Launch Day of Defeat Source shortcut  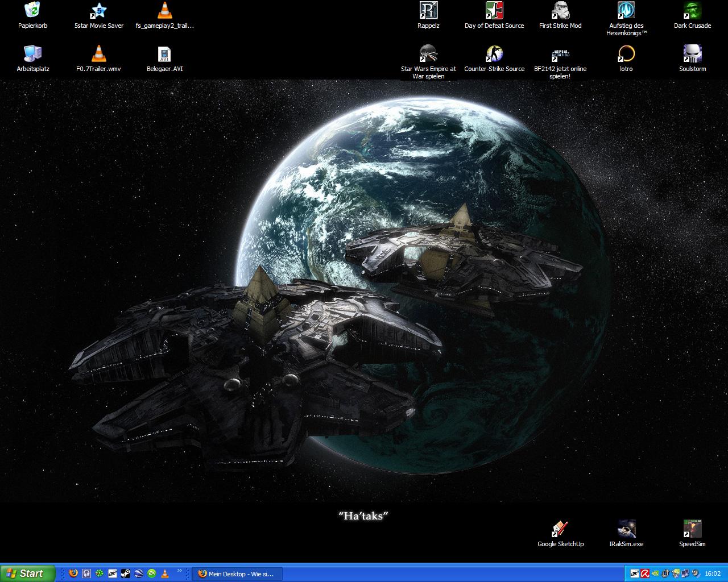click(494, 11)
